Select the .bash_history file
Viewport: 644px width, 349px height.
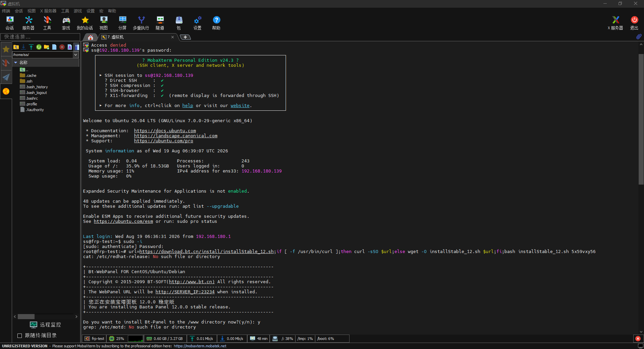[x=34, y=87]
